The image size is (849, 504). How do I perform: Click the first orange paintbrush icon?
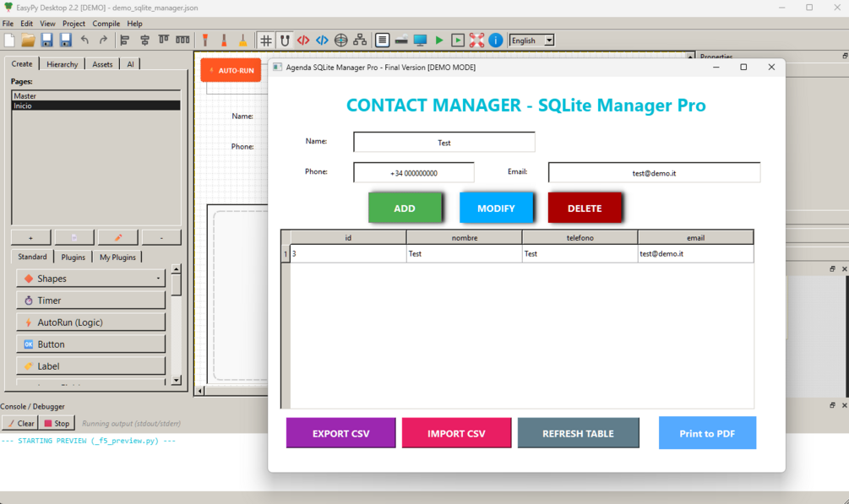coord(205,40)
